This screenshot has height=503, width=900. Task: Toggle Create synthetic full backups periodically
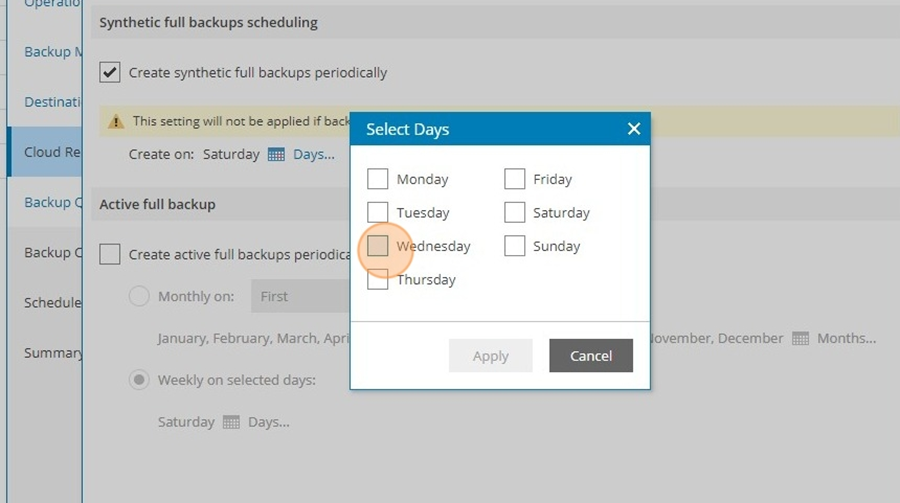point(110,72)
